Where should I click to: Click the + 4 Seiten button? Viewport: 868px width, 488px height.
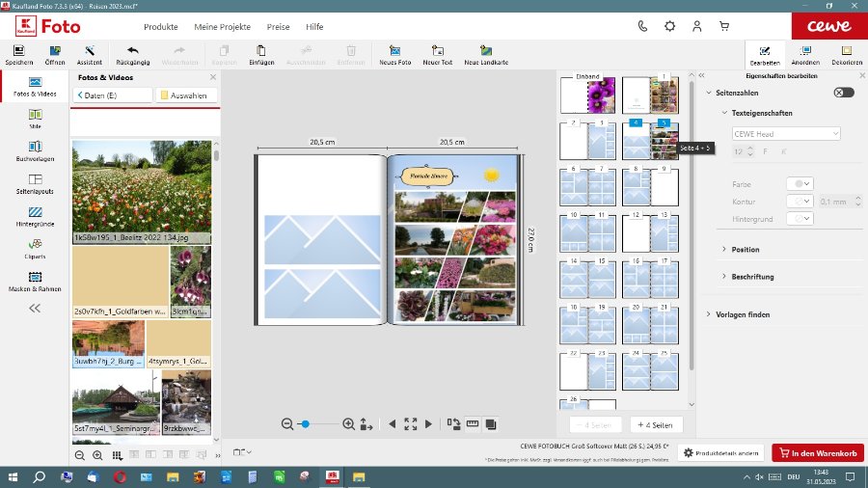pos(657,425)
